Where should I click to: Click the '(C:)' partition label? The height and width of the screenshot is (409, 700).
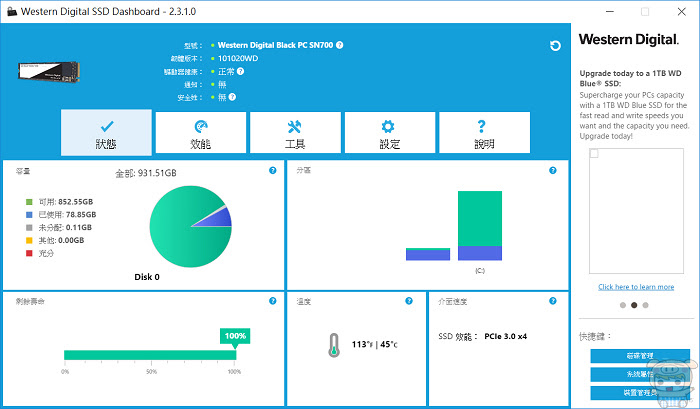480,271
